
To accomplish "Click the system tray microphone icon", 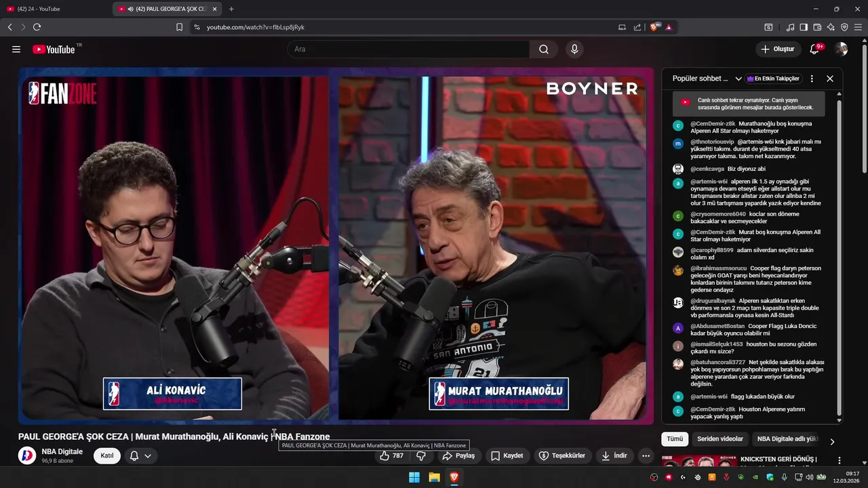I will (784, 477).
